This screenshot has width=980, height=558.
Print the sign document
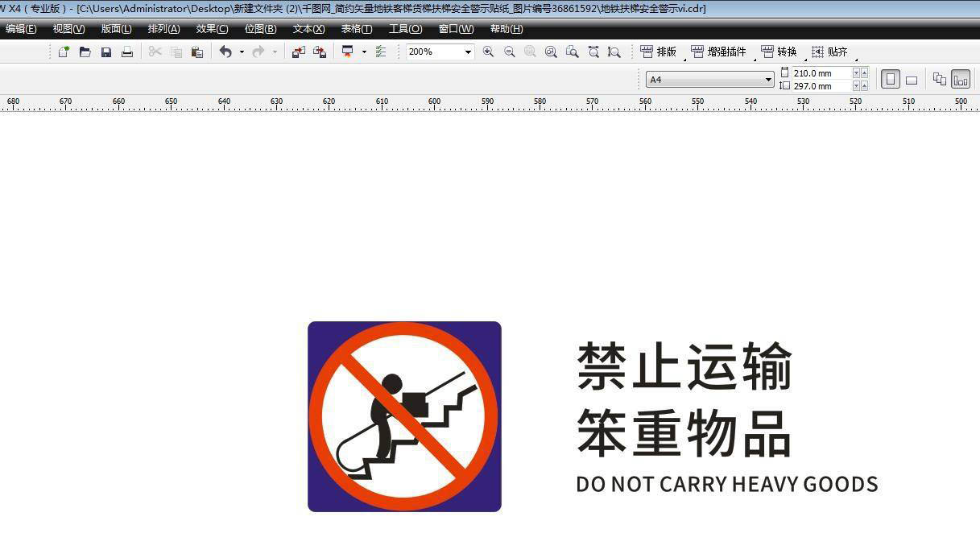[126, 52]
